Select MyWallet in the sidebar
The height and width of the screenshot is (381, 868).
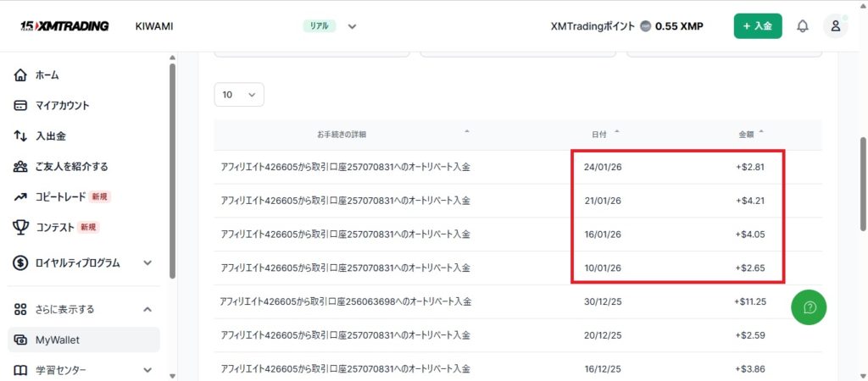(x=58, y=340)
